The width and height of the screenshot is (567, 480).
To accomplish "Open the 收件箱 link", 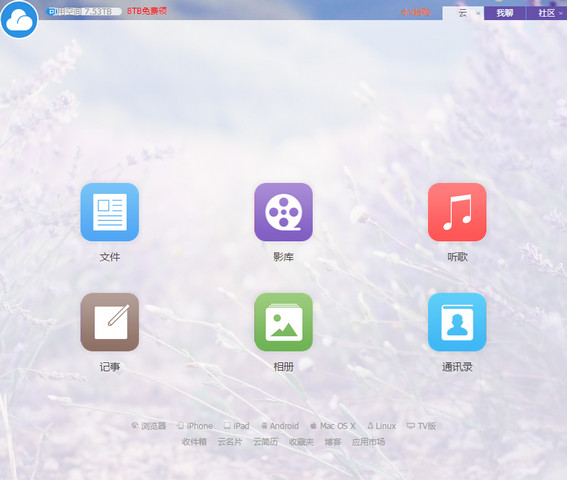I will [194, 442].
